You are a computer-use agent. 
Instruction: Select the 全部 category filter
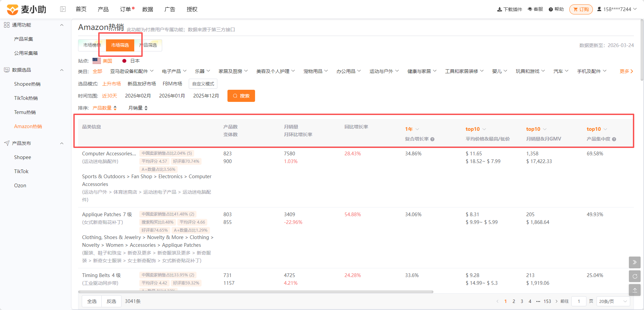(x=97, y=71)
